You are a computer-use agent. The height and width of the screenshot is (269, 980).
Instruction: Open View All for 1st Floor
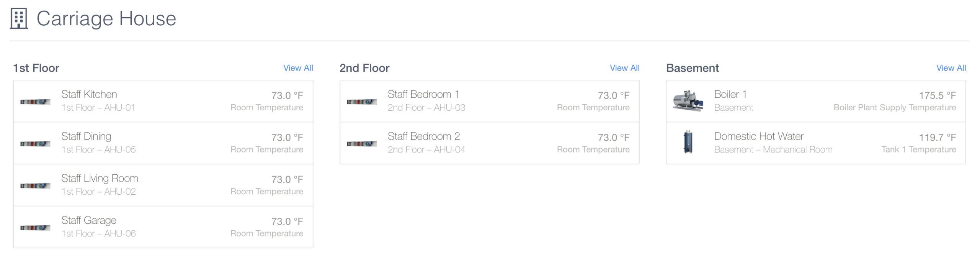(x=298, y=68)
